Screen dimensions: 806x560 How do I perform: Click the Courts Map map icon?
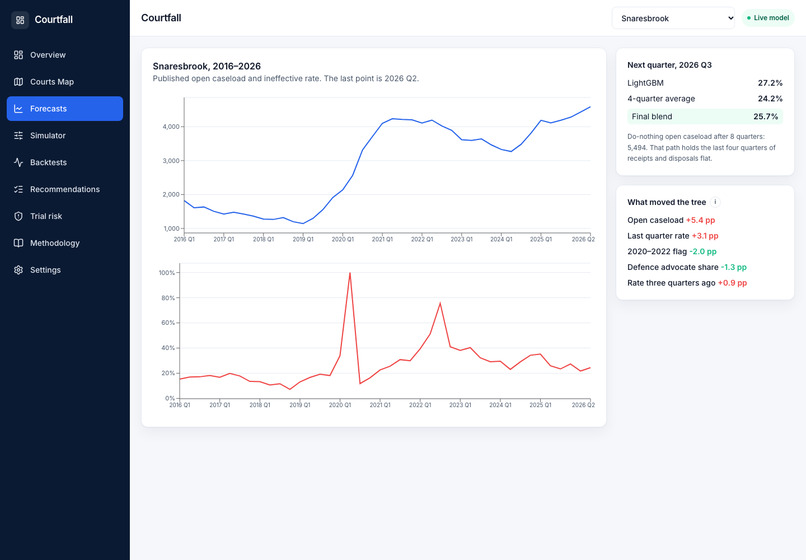(19, 82)
